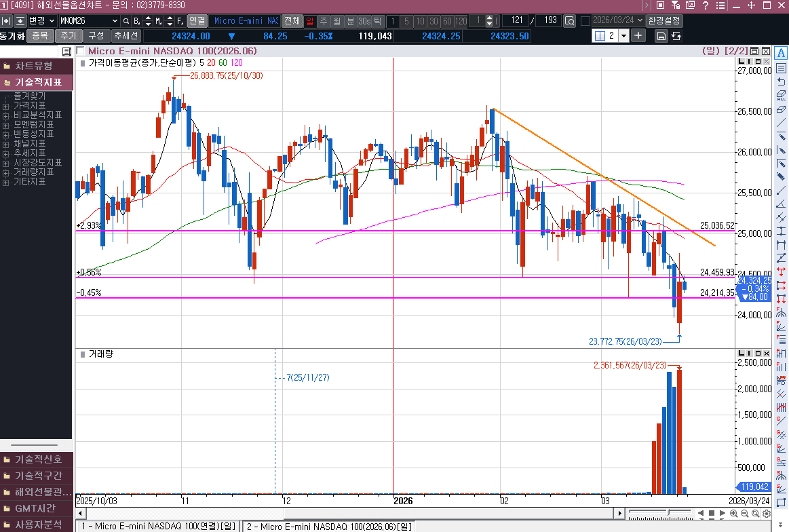
Task: Click the zoom-in magnifier below the chart
Action: 734,514
